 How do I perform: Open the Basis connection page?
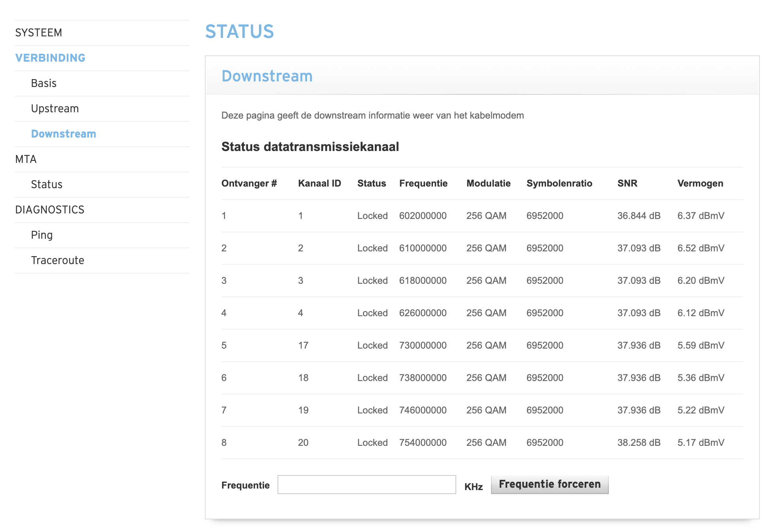click(44, 83)
